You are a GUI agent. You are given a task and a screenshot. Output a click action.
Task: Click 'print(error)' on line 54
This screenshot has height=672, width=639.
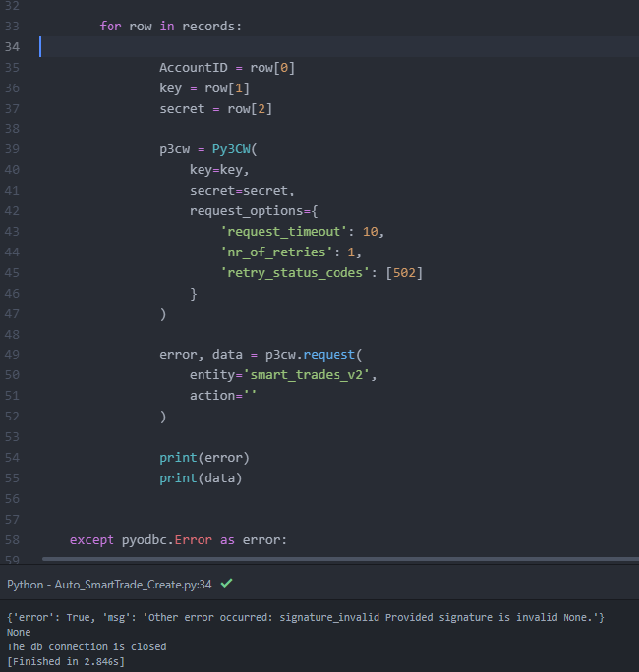pyautogui.click(x=204, y=458)
